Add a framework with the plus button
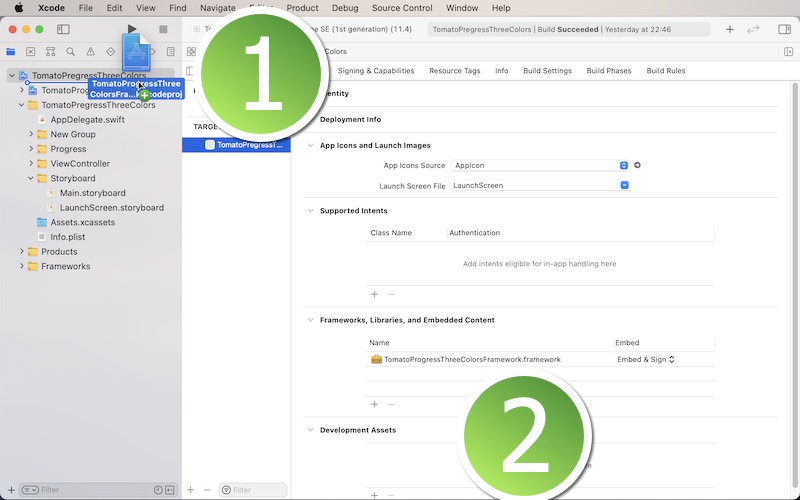Image resolution: width=800 pixels, height=500 pixels. [374, 404]
